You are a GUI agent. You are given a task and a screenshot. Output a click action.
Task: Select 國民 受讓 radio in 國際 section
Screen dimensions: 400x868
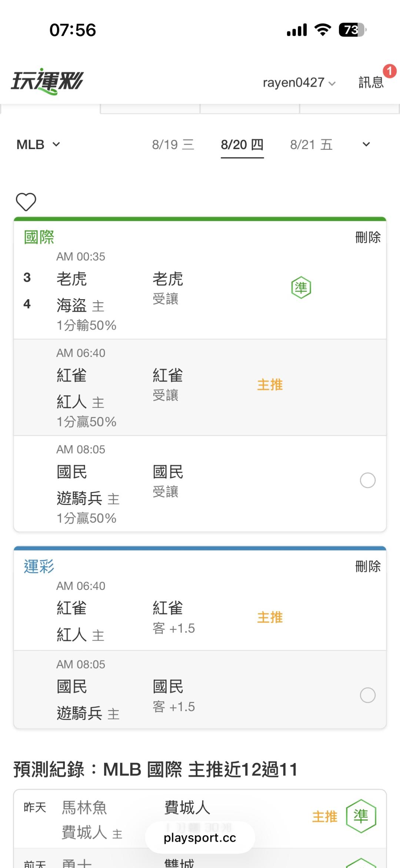point(368,481)
